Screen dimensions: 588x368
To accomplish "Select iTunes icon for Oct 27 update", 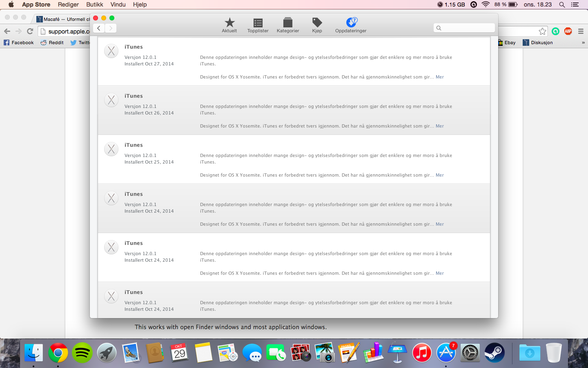I will coord(111,51).
